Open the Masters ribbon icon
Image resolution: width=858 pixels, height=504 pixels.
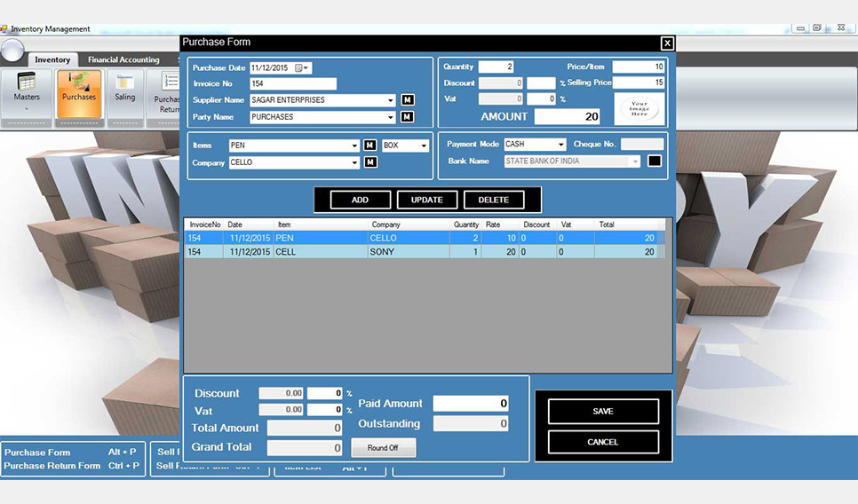coord(27,93)
